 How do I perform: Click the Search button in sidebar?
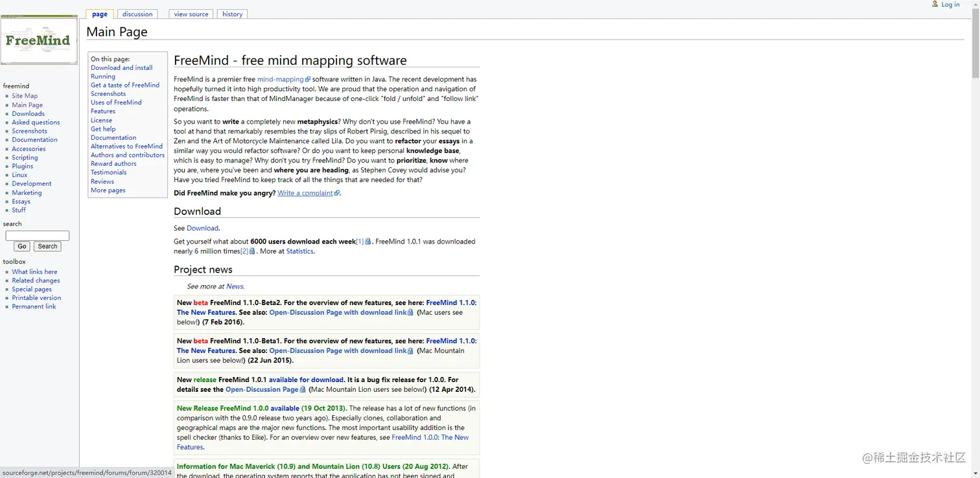[47, 246]
